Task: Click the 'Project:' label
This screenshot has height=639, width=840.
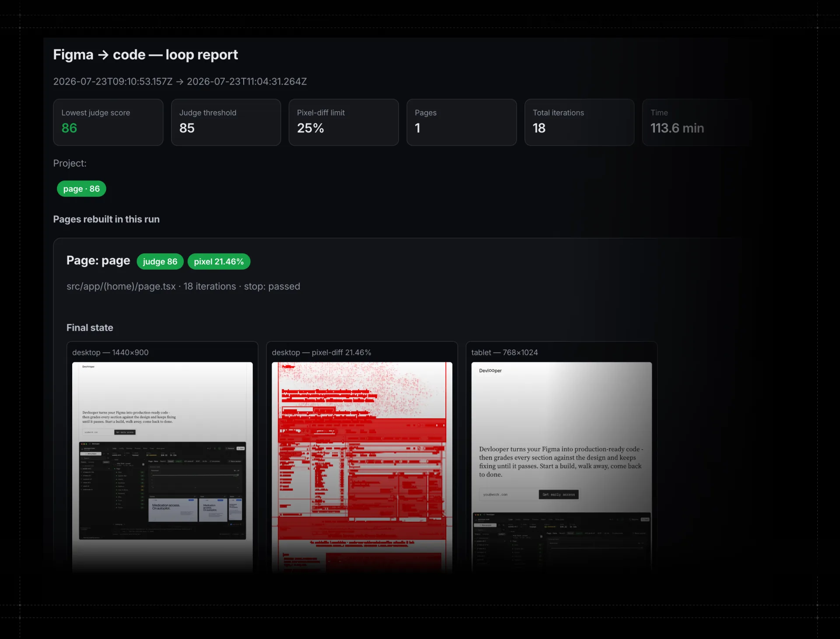Action: pos(70,163)
